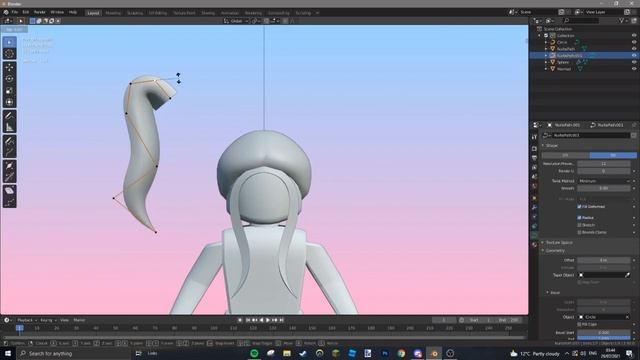Select the Cursor tool
Screen dimensions: 640x360
click(x=9, y=53)
